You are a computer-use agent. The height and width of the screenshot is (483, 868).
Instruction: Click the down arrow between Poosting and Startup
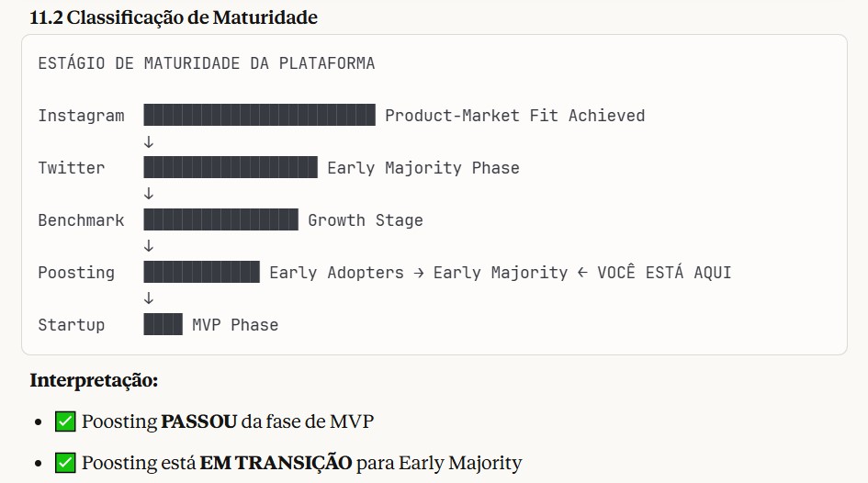(149, 299)
